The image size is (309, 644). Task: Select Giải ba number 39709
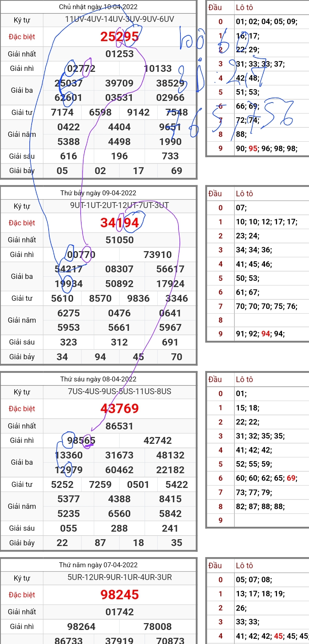[119, 83]
